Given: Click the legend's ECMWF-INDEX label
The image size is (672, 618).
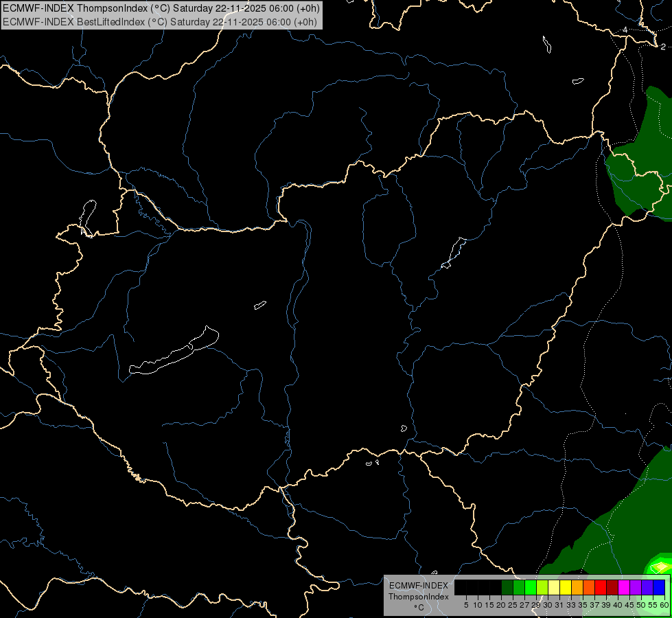Looking at the screenshot, I should pos(419,586).
